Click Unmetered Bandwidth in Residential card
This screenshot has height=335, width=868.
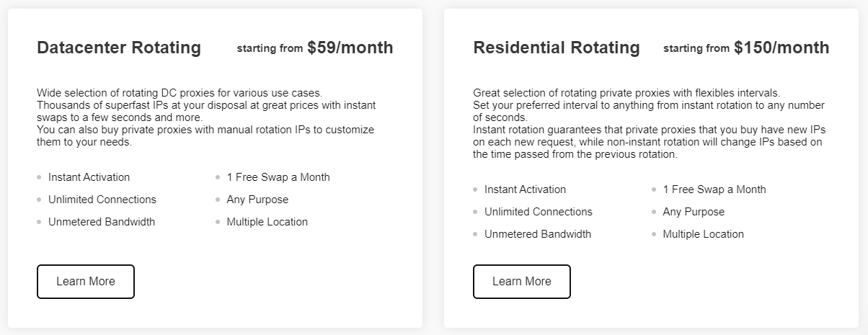tap(537, 234)
